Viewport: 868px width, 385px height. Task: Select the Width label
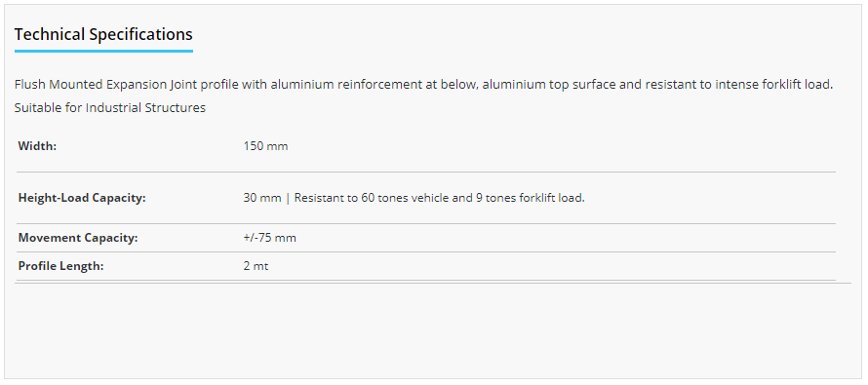(x=38, y=146)
